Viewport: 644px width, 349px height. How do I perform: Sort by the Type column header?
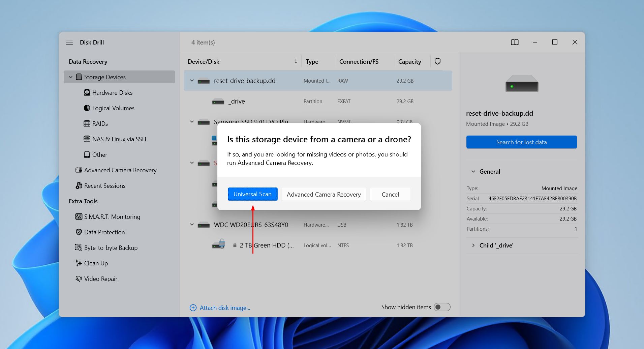pos(312,61)
